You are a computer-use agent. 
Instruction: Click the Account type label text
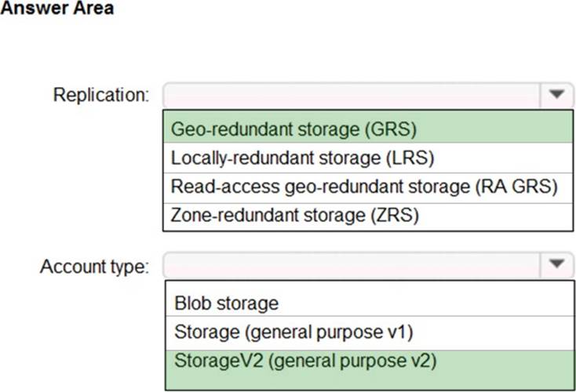[93, 266]
